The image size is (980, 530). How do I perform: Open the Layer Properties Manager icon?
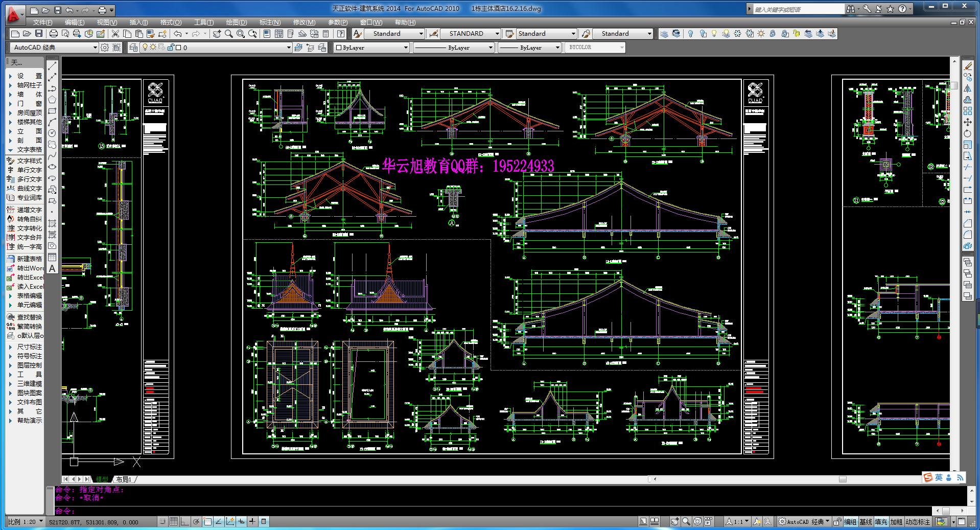pyautogui.click(x=134, y=48)
